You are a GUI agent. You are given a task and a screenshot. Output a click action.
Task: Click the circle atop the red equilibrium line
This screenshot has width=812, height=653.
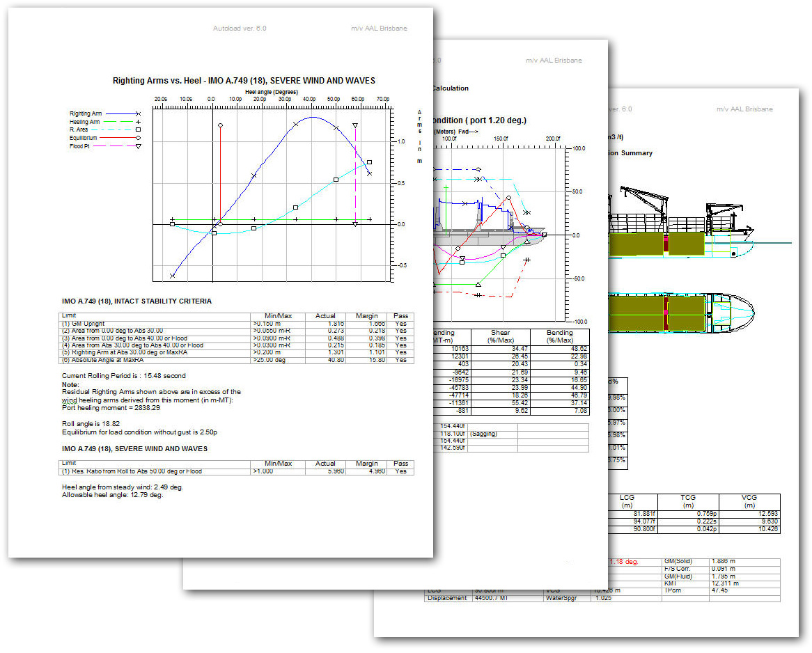click(x=220, y=126)
